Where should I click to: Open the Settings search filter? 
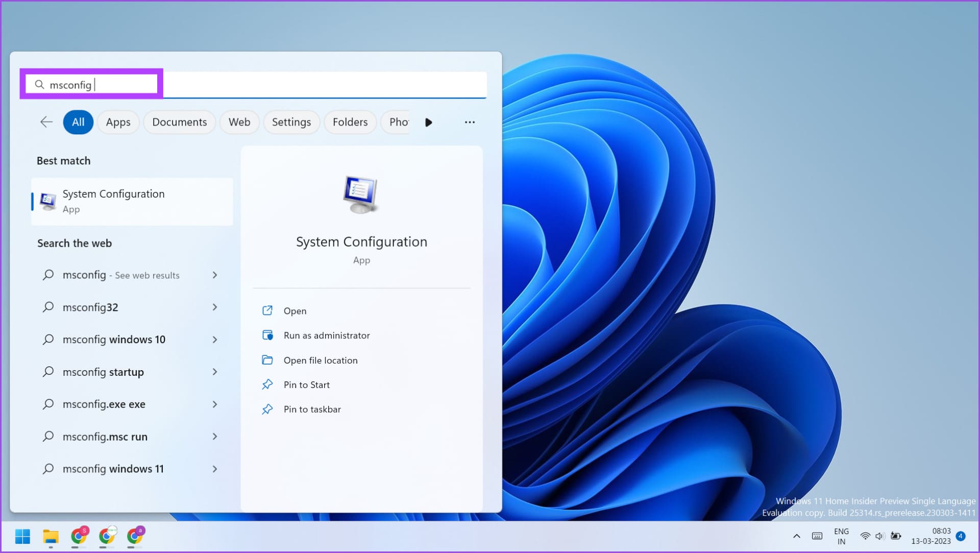coord(291,122)
